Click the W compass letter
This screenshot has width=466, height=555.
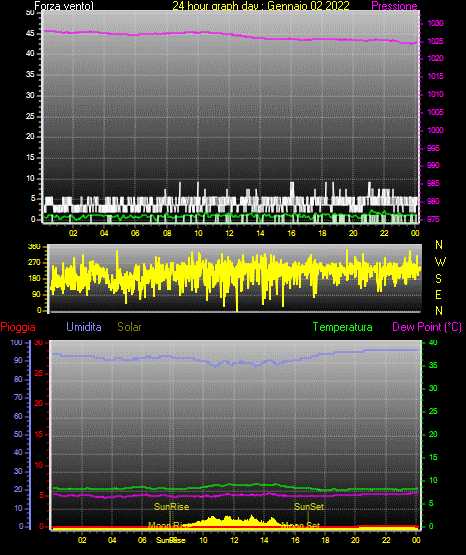pos(440,262)
